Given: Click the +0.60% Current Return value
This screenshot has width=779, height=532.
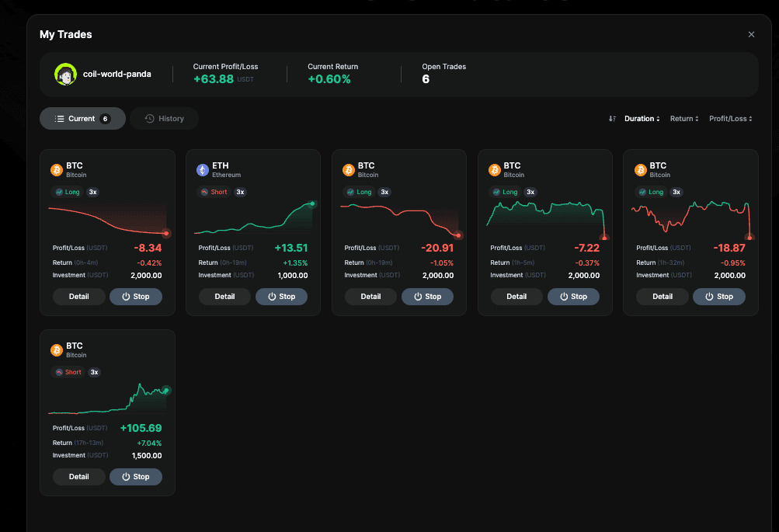Looking at the screenshot, I should click(x=329, y=79).
